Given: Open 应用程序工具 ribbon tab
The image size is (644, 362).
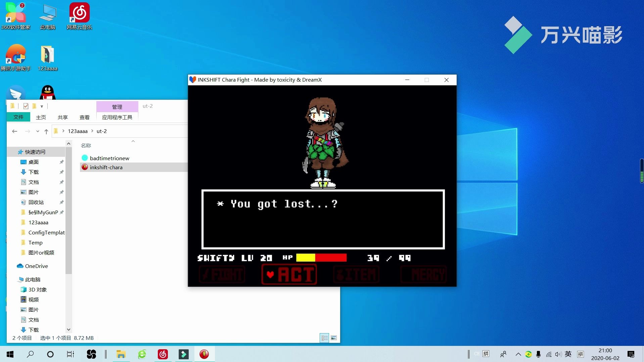Looking at the screenshot, I should point(117,117).
